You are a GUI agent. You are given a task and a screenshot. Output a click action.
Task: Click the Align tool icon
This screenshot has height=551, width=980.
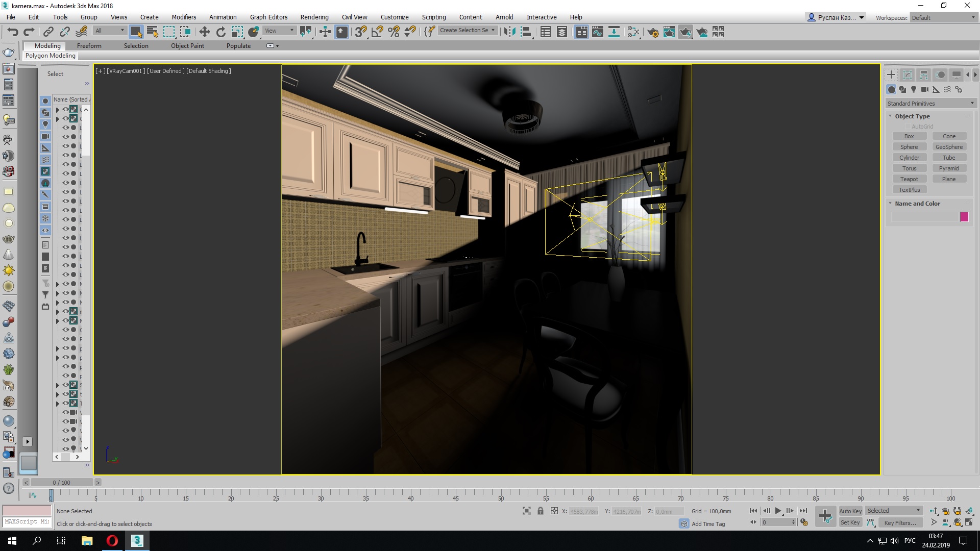tap(526, 32)
